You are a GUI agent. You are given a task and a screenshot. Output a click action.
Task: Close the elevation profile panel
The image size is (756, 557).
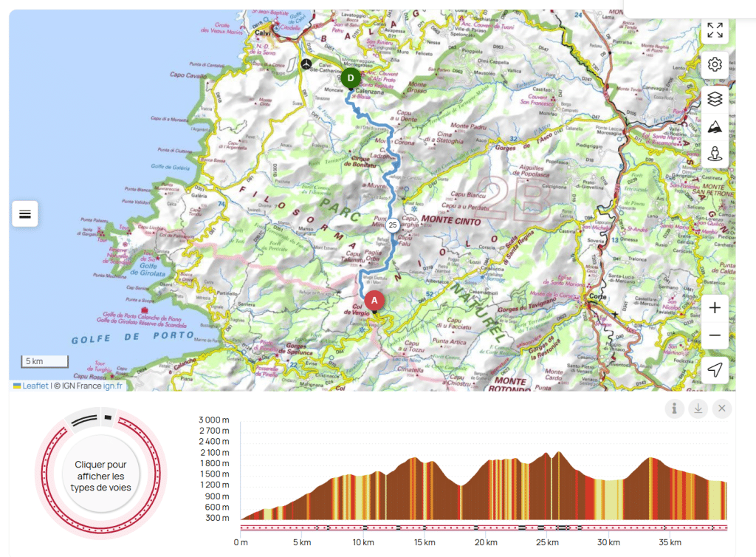pyautogui.click(x=722, y=409)
